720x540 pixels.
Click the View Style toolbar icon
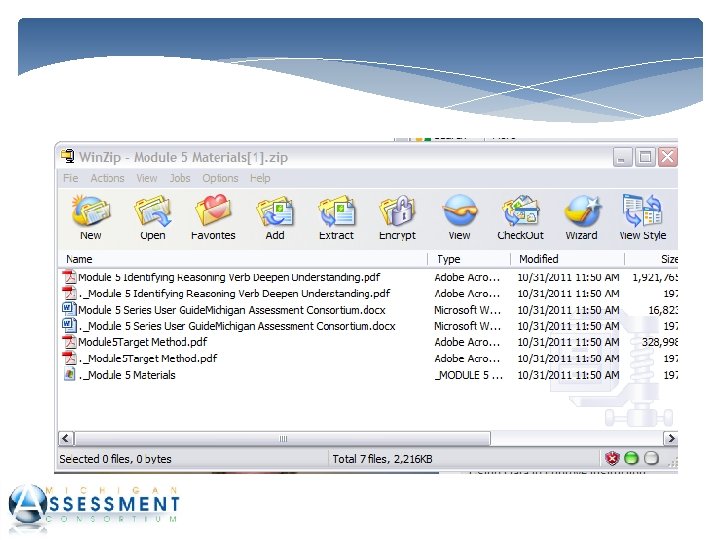tap(642, 211)
